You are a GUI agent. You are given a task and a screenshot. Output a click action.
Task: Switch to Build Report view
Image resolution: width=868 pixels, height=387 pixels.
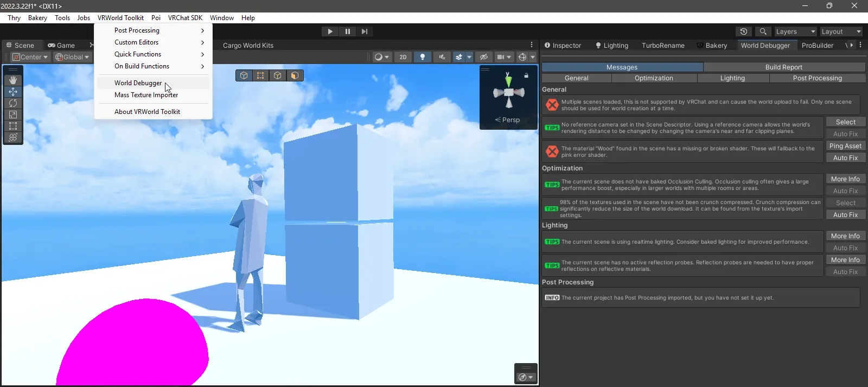pyautogui.click(x=783, y=67)
